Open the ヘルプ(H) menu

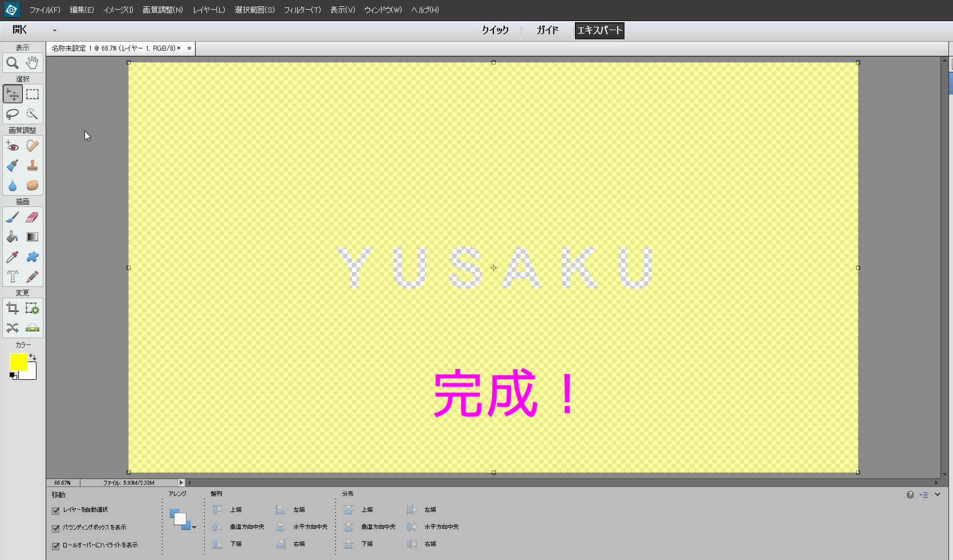tap(425, 10)
